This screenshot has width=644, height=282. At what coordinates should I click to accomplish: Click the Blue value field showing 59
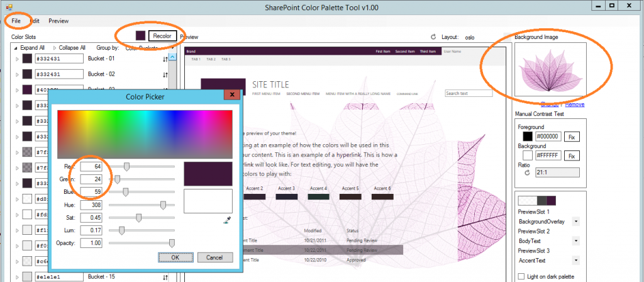(91, 192)
